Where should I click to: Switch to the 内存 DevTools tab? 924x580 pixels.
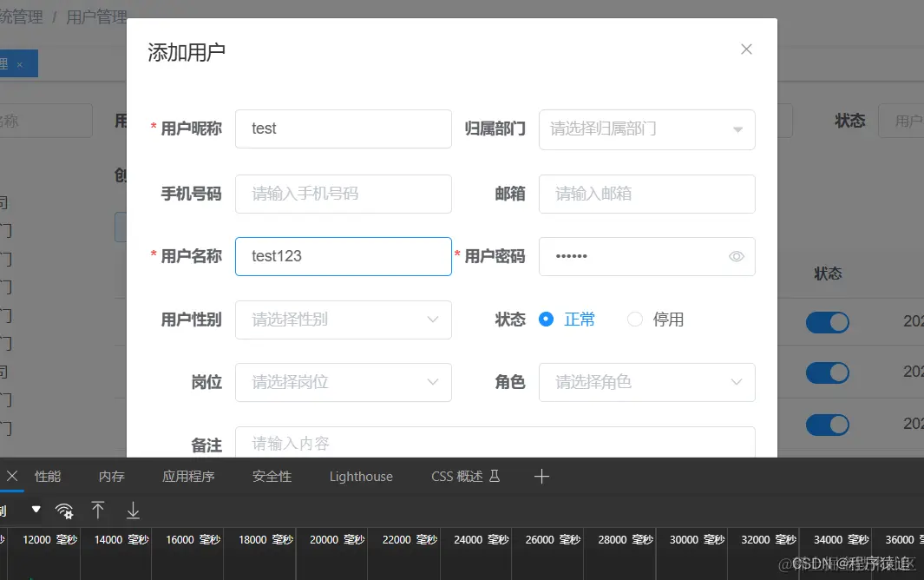[111, 476]
